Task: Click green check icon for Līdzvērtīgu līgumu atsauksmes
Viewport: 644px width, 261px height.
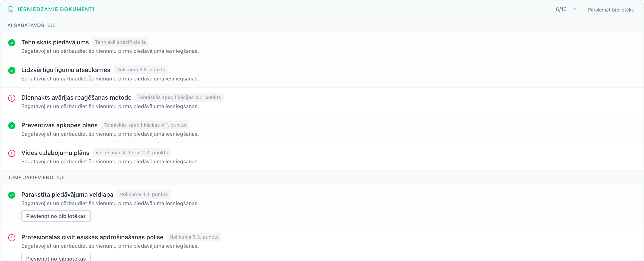Action: 12,70
